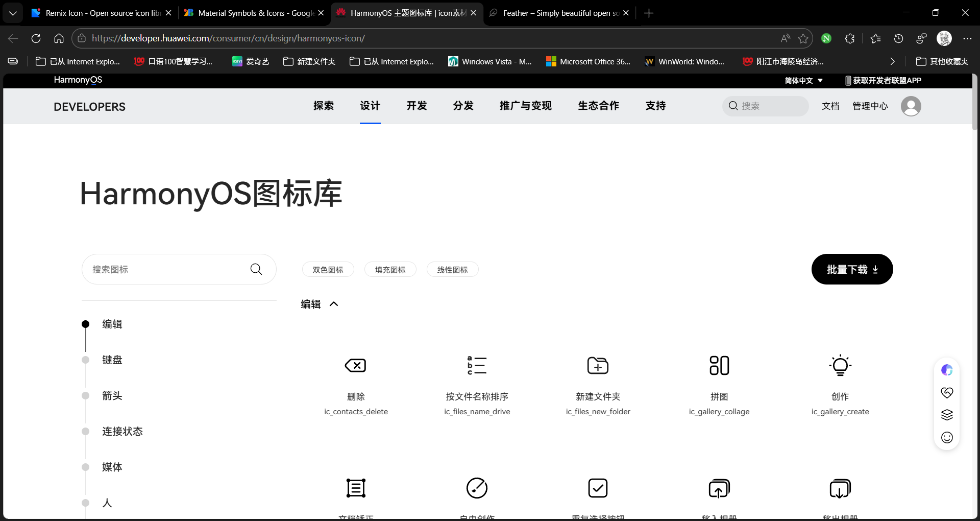Open the 管理中心 link
The height and width of the screenshot is (521, 980).
pos(870,106)
